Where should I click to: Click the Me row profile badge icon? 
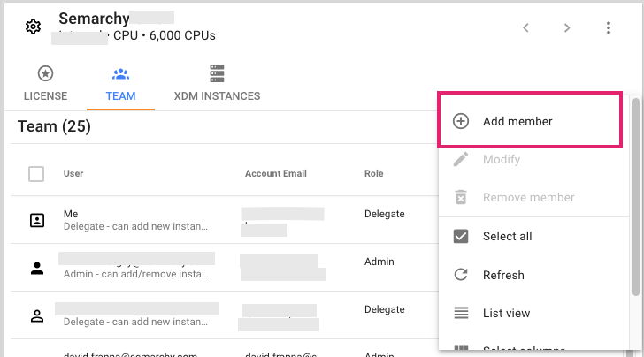[37, 220]
